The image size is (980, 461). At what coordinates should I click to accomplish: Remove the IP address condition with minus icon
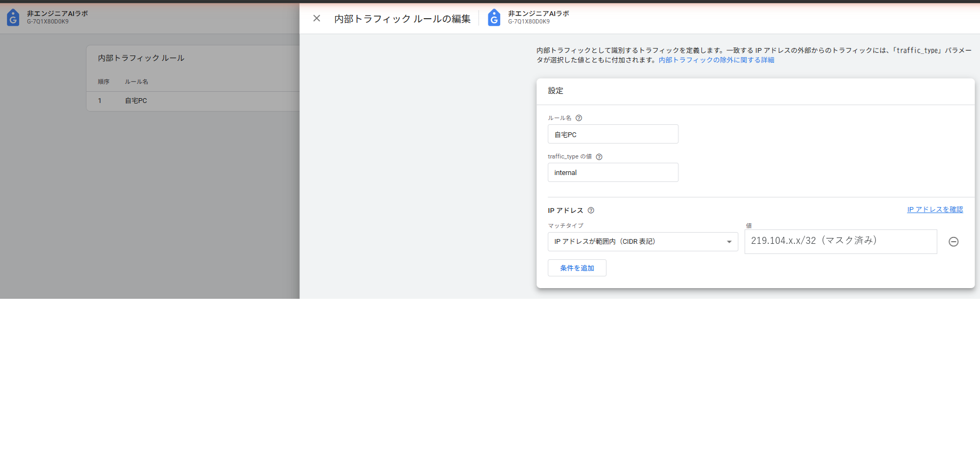point(953,242)
